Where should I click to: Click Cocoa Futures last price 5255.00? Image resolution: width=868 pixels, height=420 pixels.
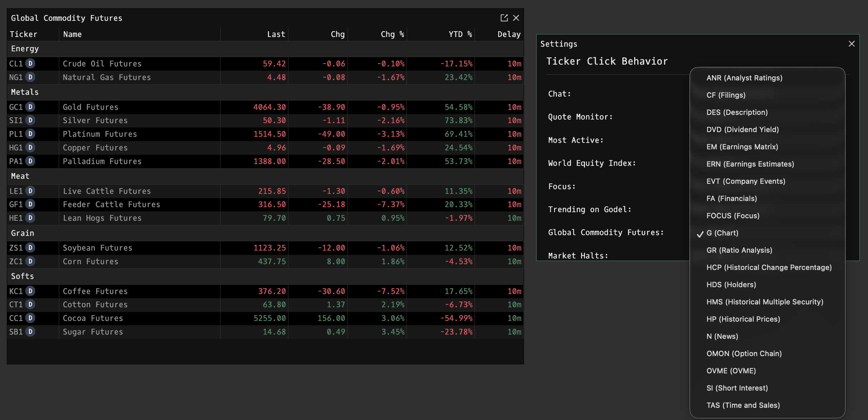click(270, 318)
